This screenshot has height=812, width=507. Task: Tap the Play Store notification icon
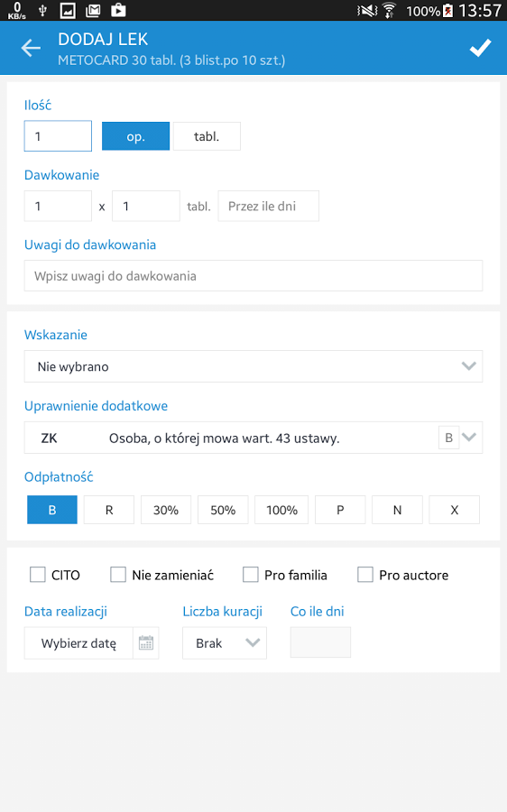tap(118, 10)
